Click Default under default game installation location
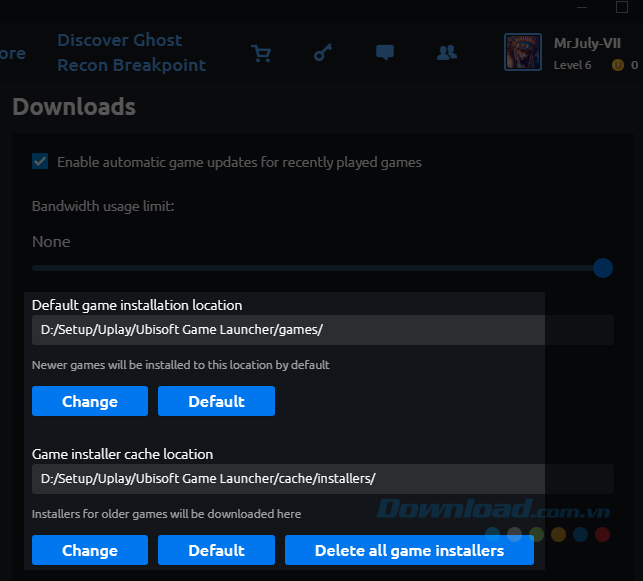Image resolution: width=643 pixels, height=581 pixels. (217, 401)
